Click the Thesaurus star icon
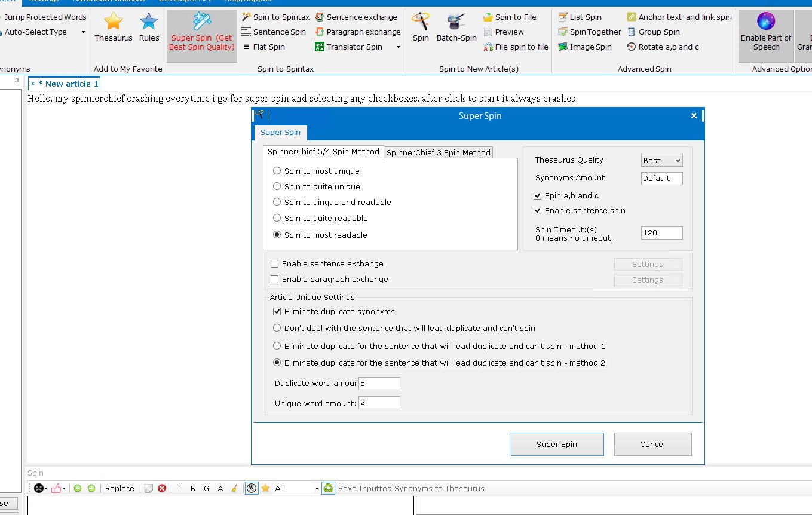The height and width of the screenshot is (515, 812). [x=113, y=22]
